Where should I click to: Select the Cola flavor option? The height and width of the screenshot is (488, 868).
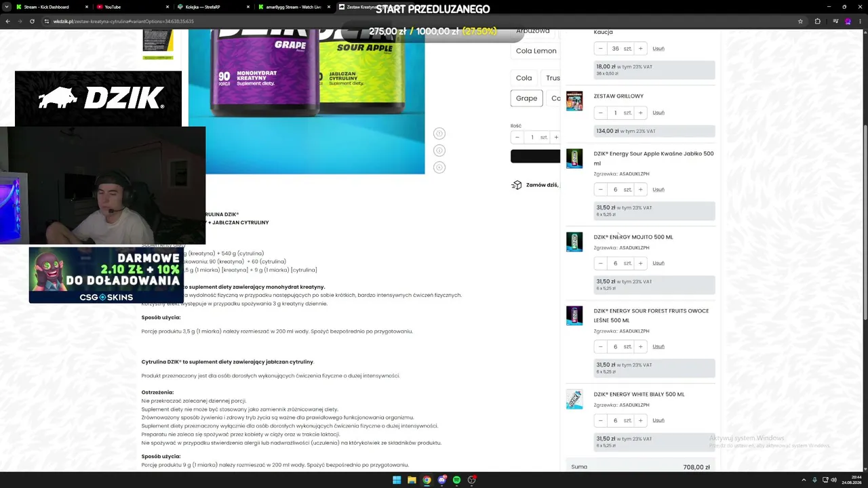[x=524, y=78]
